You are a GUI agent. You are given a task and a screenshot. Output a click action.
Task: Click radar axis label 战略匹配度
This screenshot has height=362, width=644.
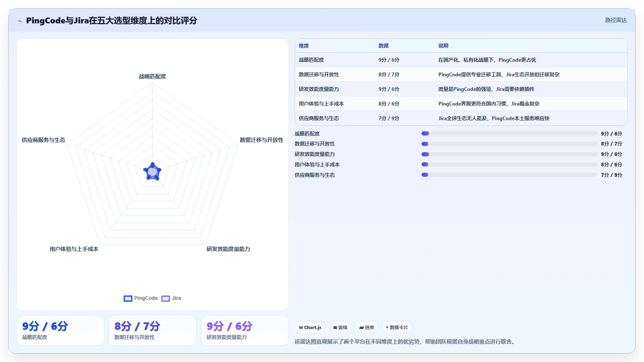pos(152,76)
